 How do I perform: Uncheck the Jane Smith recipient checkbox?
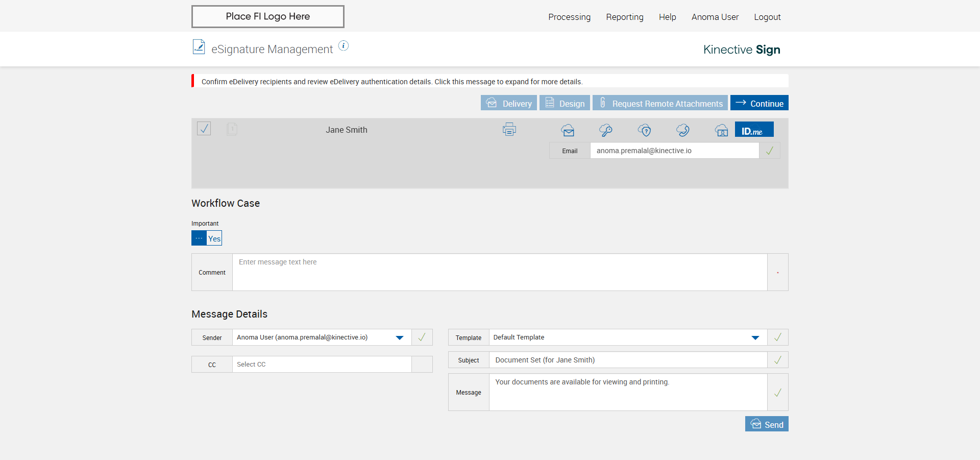pos(204,128)
